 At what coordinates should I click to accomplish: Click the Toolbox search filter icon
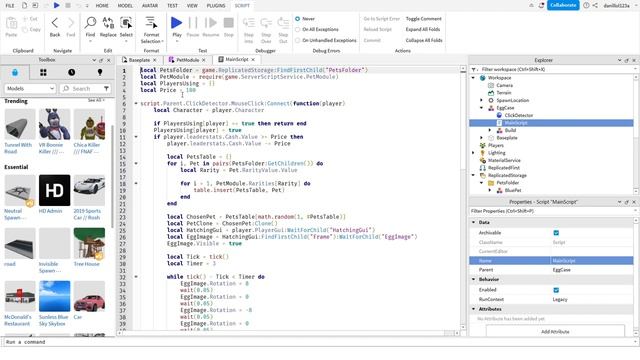106,88
